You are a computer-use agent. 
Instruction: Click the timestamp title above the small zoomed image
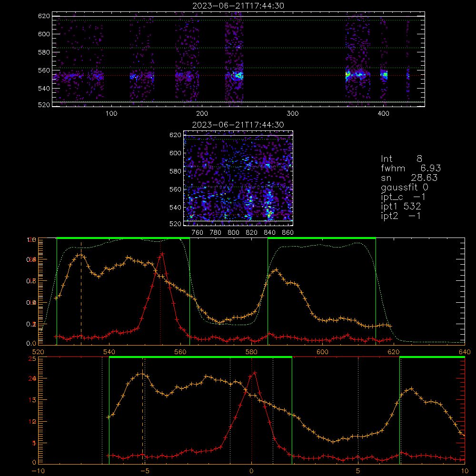238,125
